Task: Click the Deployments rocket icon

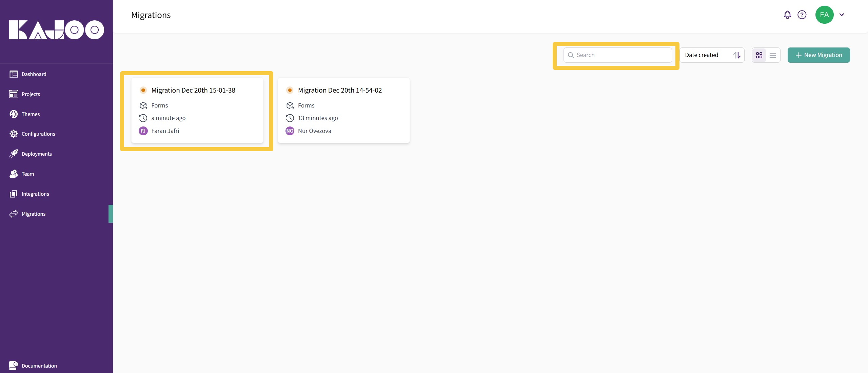Action: pos(14,154)
